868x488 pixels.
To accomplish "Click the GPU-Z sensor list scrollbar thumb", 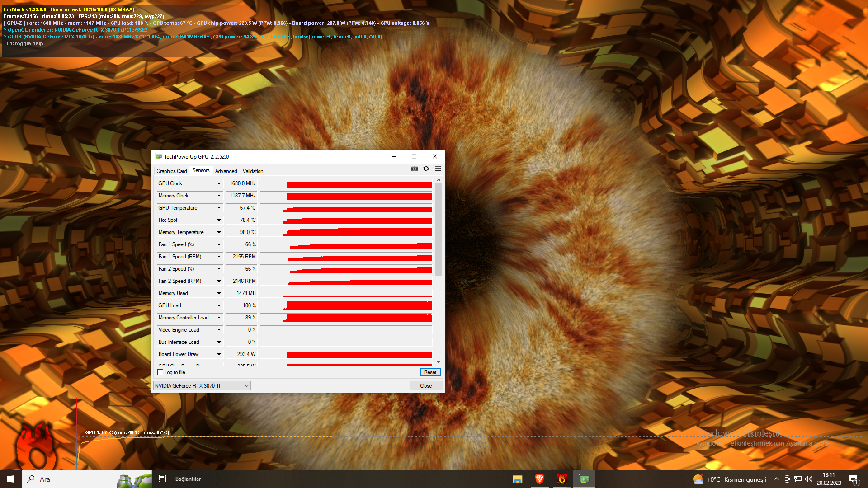I will coord(439,230).
